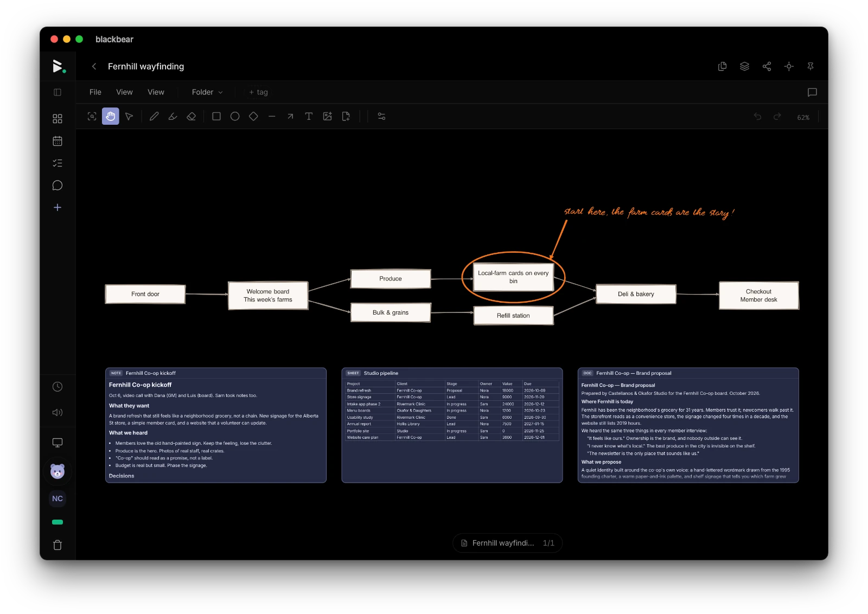Viewport: 868px width, 614px height.
Task: Choose the highlighter tool
Action: [173, 116]
